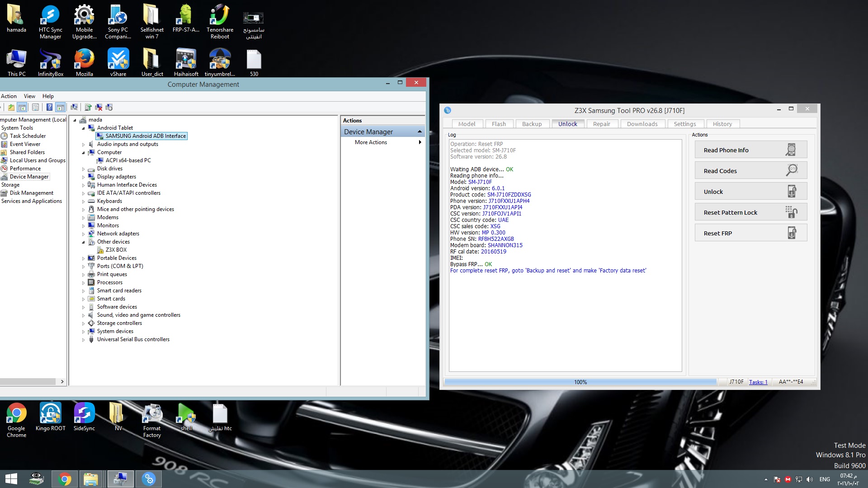
Task: Click Update Driver Software toolbar icon
Action: tap(88, 107)
